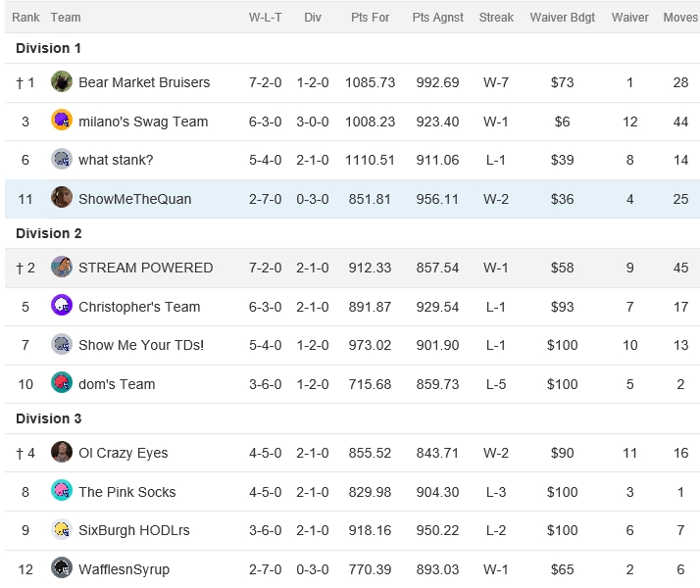
Task: Click the Moves column header
Action: (680, 18)
